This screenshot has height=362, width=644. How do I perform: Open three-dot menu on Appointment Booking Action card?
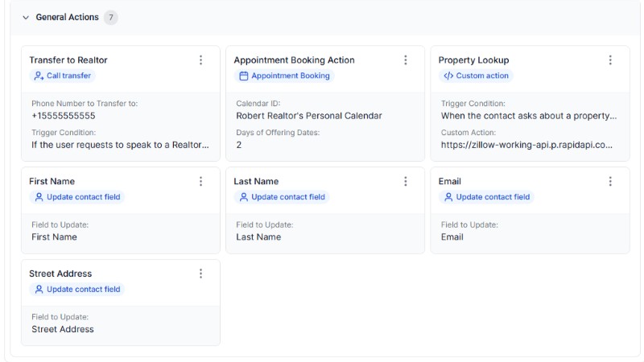point(405,60)
